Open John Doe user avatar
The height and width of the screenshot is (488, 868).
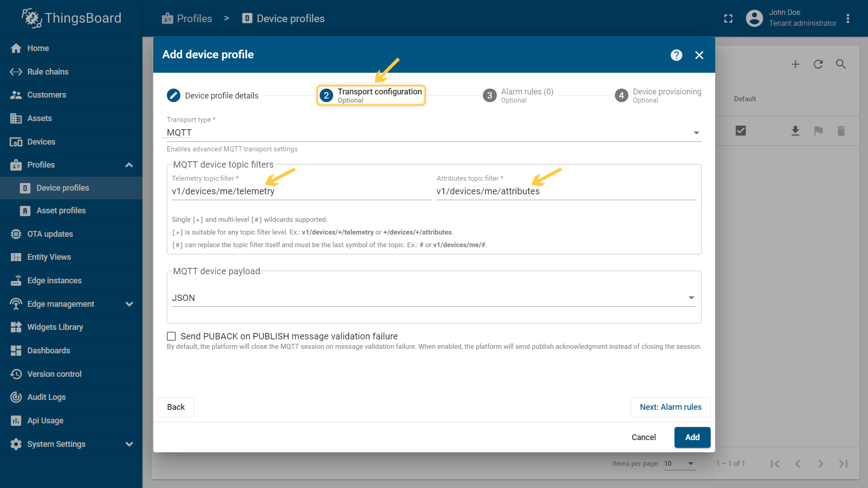click(754, 19)
